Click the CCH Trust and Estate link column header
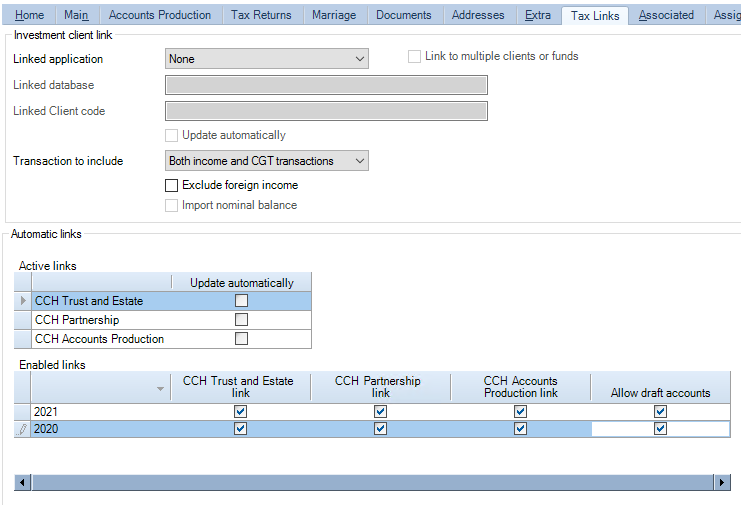 pyautogui.click(x=239, y=387)
